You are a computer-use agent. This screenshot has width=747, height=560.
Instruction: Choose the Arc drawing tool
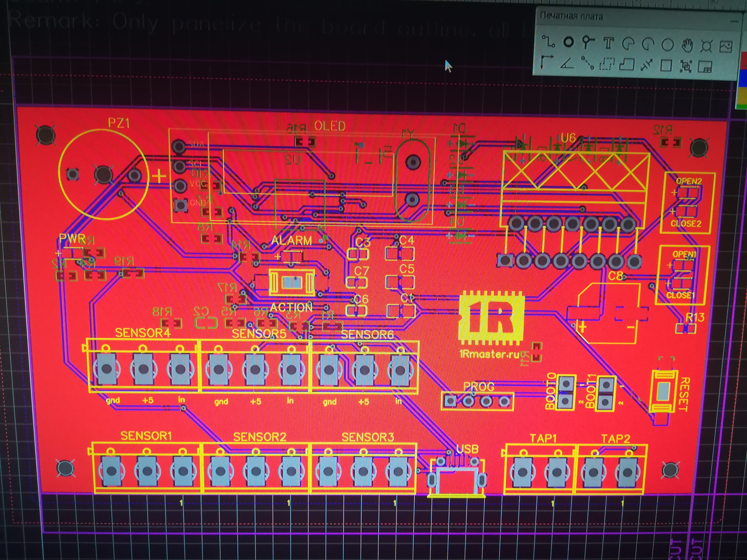(628, 44)
